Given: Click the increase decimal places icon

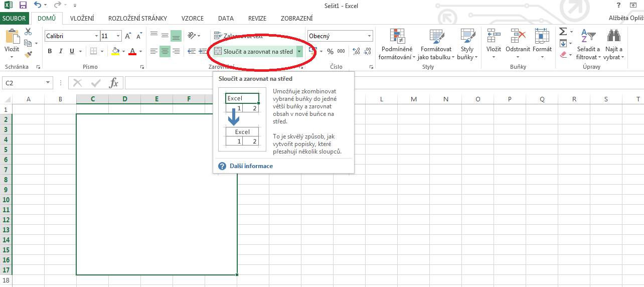Looking at the screenshot, I should pyautogui.click(x=357, y=51).
